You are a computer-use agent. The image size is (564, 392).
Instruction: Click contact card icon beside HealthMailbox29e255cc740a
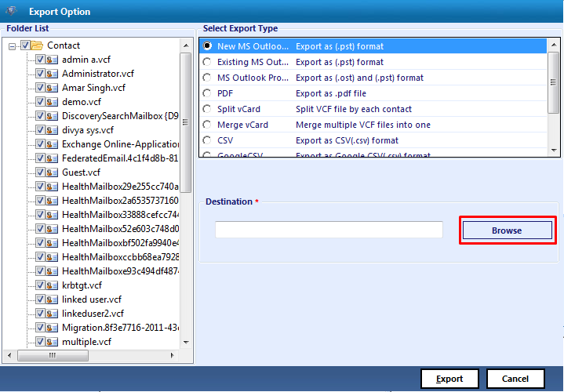coord(52,187)
